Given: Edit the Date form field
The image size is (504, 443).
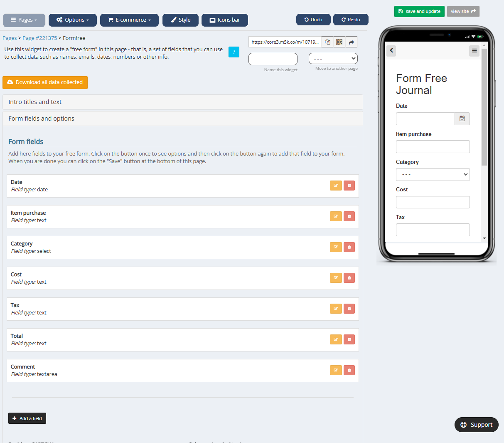Looking at the screenshot, I should tap(336, 185).
